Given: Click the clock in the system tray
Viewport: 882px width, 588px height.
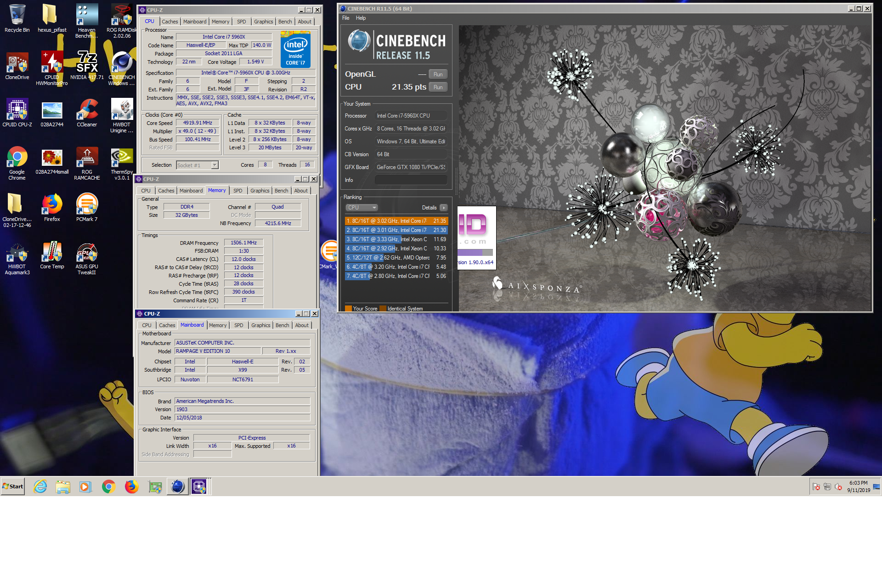Looking at the screenshot, I should coord(859,486).
